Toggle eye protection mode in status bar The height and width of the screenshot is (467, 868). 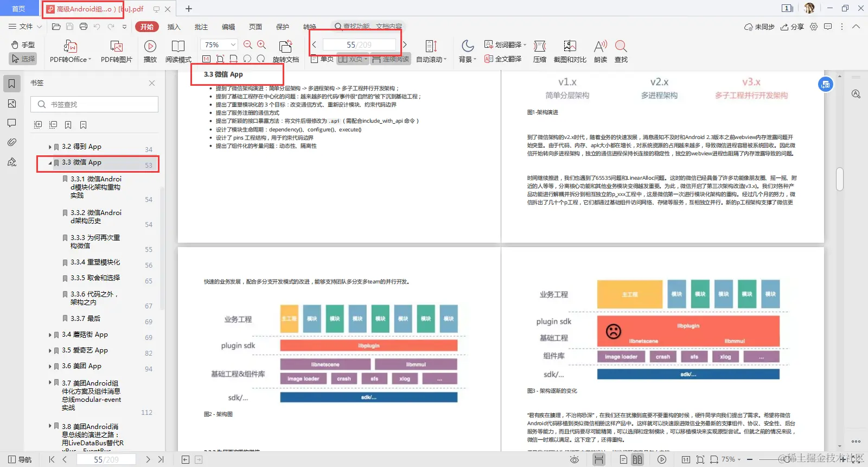575,459
